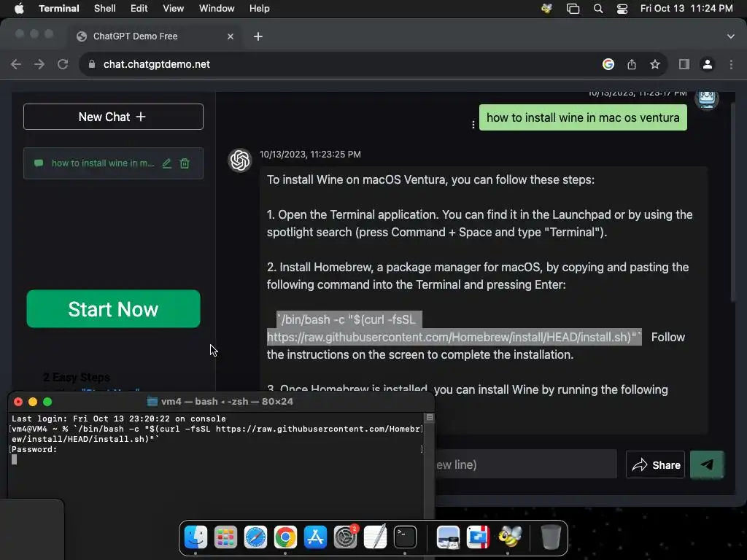Click the Terminal title folder icon
Viewport: 747px width, 560px height.
pos(152,402)
